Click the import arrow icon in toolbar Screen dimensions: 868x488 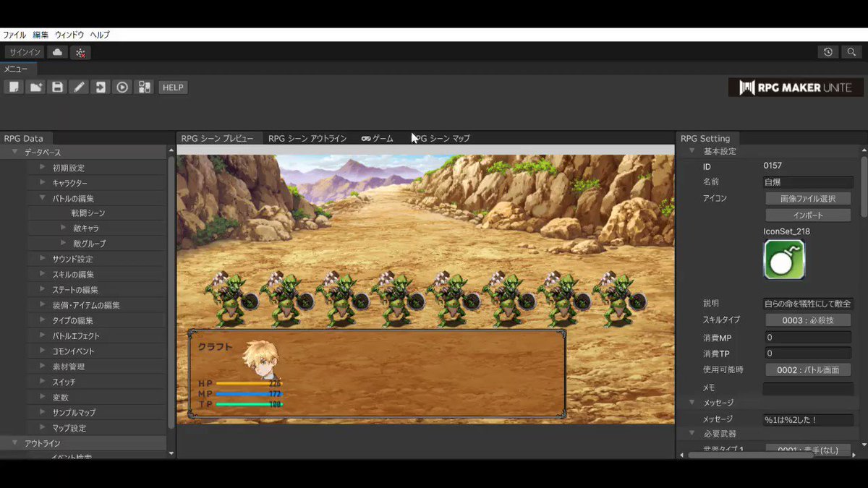pyautogui.click(x=101, y=87)
